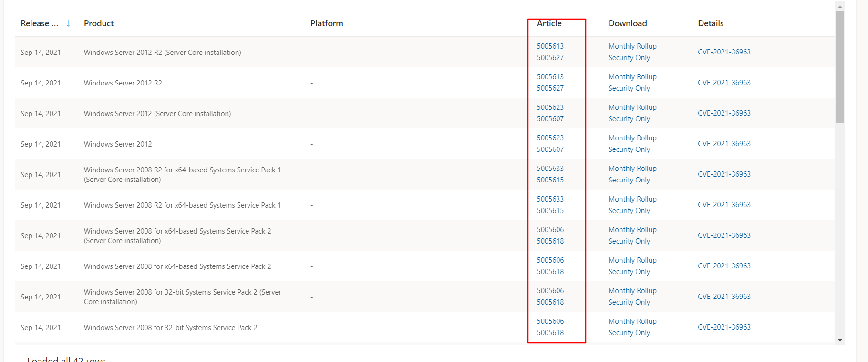Image resolution: width=868 pixels, height=362 pixels.
Task: Open article 5005618 for 2008 32-bit SP2 Server Core
Action: 550,302
